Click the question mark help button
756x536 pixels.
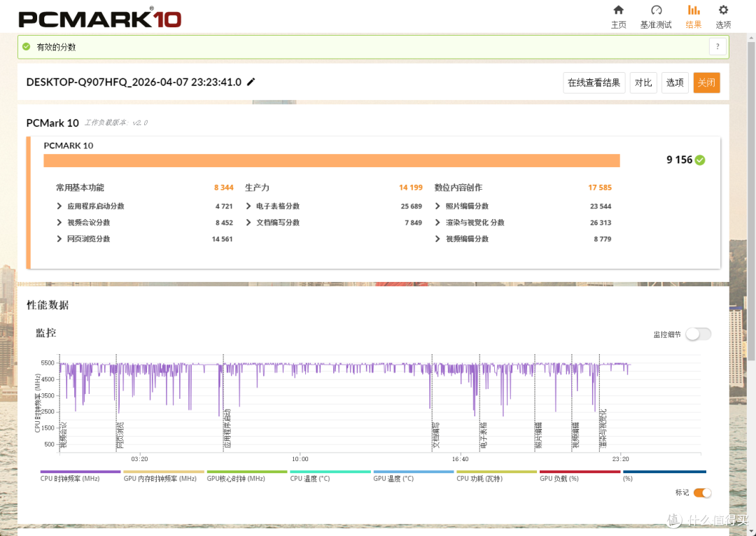coord(717,47)
